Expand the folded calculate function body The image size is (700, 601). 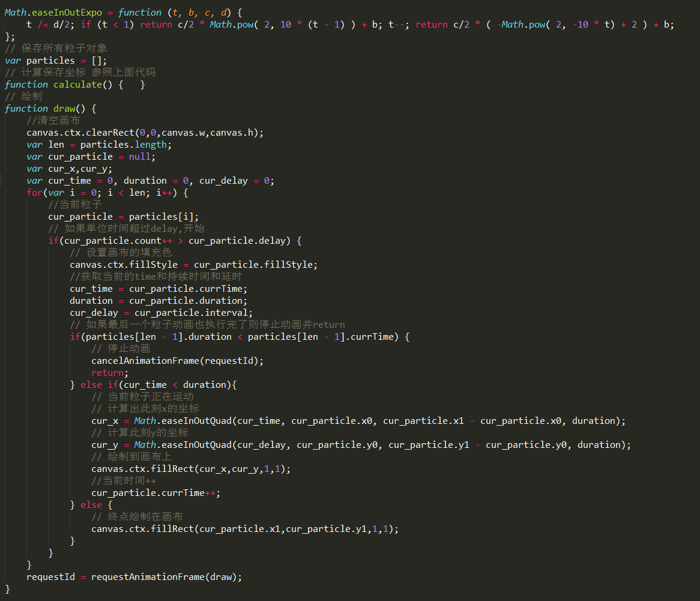[133, 85]
